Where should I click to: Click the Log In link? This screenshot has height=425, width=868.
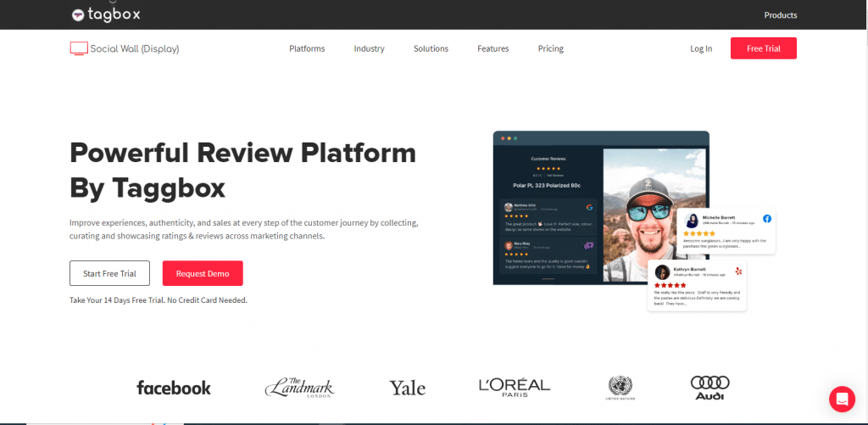tap(701, 48)
